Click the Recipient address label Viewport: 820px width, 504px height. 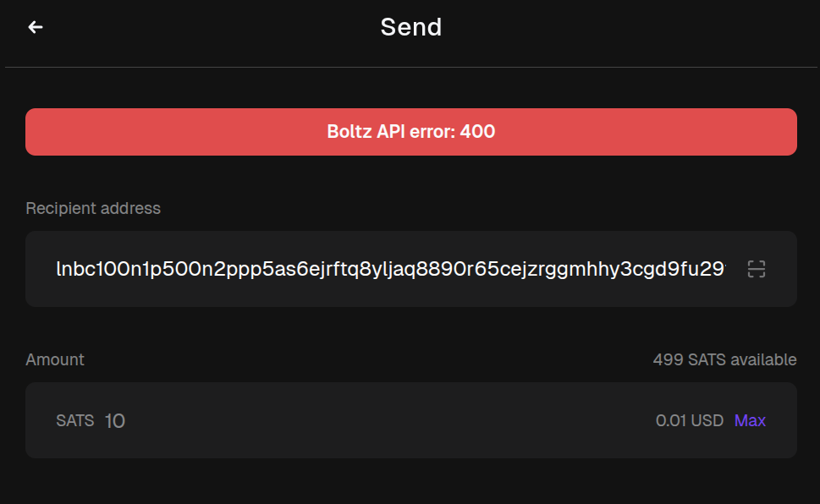pos(93,208)
